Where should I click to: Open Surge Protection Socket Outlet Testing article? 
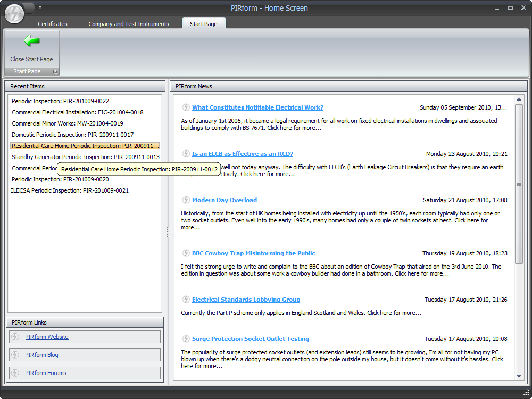(250, 339)
